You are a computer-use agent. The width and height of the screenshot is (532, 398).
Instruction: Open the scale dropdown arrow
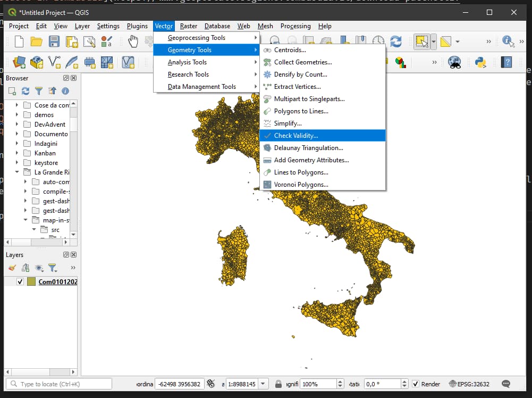[263, 384]
